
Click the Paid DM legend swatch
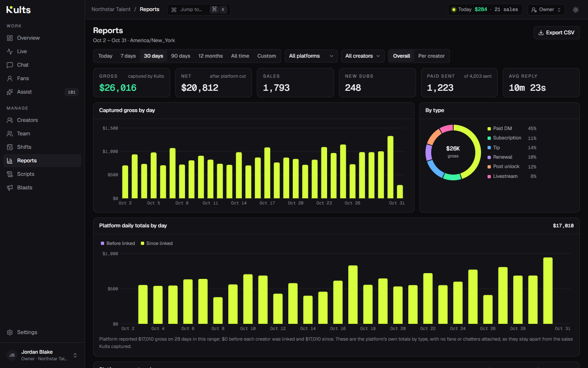[x=489, y=129]
